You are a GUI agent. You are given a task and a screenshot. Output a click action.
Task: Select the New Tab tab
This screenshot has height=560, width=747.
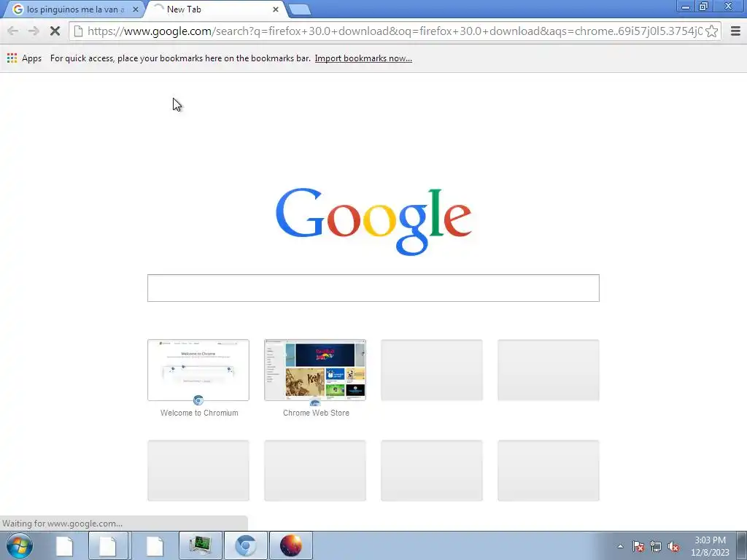point(215,9)
